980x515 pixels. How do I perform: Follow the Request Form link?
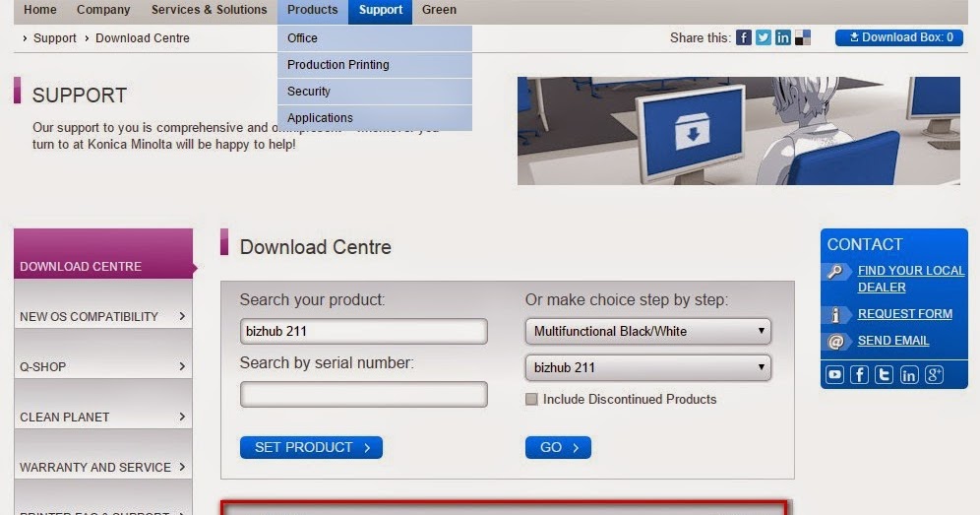click(905, 313)
